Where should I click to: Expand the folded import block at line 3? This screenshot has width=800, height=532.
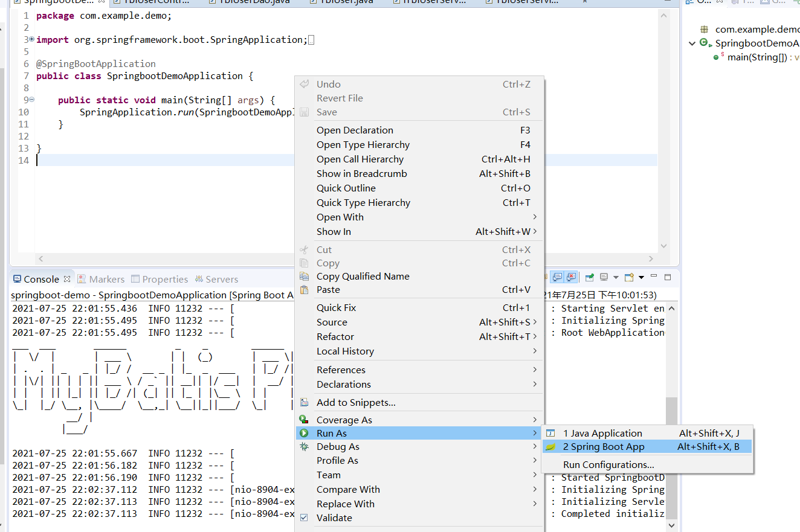point(31,39)
